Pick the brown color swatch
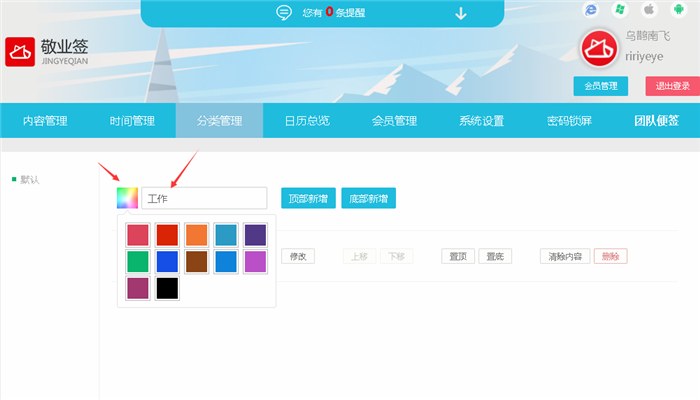This screenshot has width=700, height=400. (x=196, y=261)
